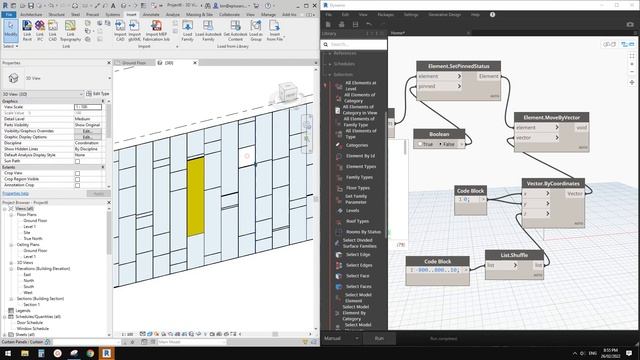Click the Insert from File icon

[275, 31]
